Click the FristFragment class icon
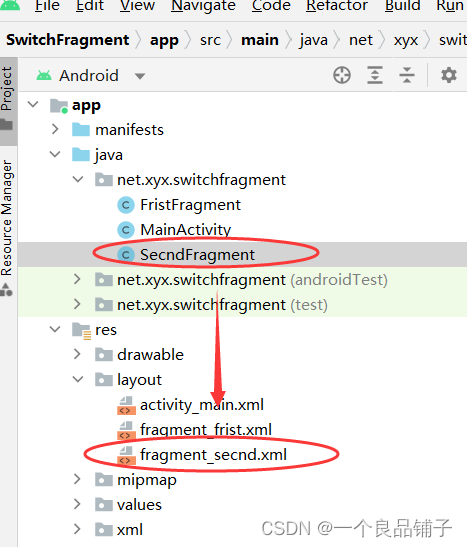 click(x=126, y=205)
